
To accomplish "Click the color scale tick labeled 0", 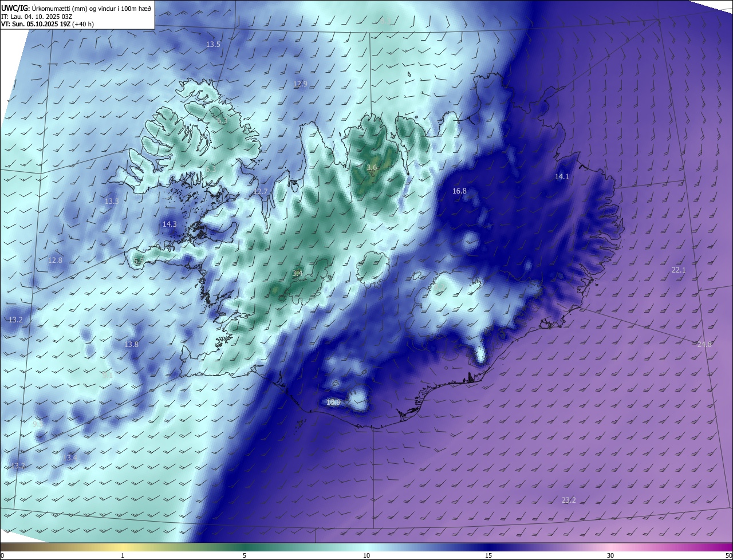I will point(2,555).
